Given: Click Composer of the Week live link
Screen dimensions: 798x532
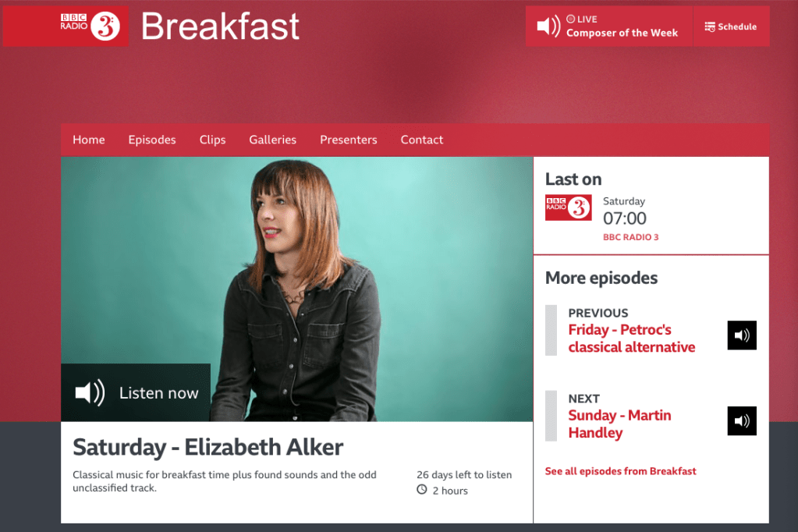Looking at the screenshot, I should click(622, 33).
